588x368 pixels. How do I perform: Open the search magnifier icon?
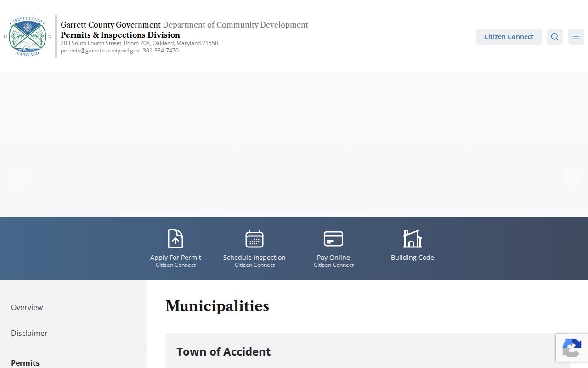click(x=555, y=37)
